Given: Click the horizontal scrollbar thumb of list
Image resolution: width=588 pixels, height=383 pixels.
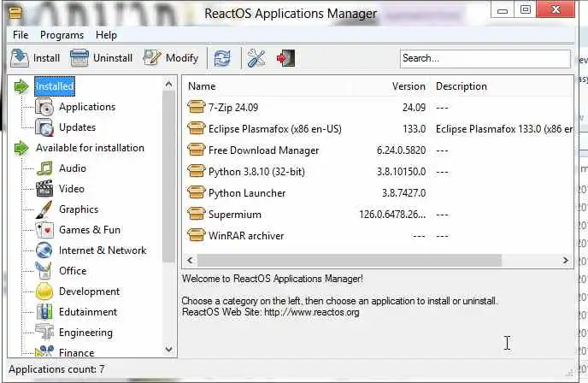Looking at the screenshot, I should click(x=349, y=261).
